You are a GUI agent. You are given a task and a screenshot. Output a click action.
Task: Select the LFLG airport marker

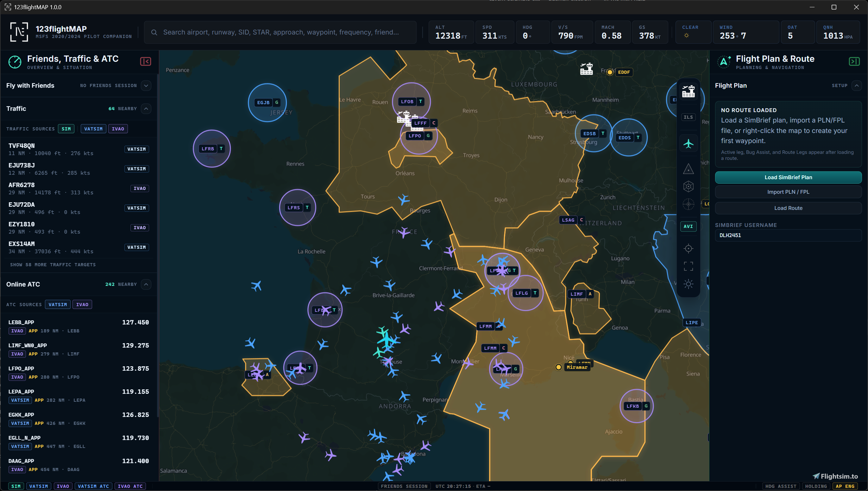pyautogui.click(x=526, y=293)
